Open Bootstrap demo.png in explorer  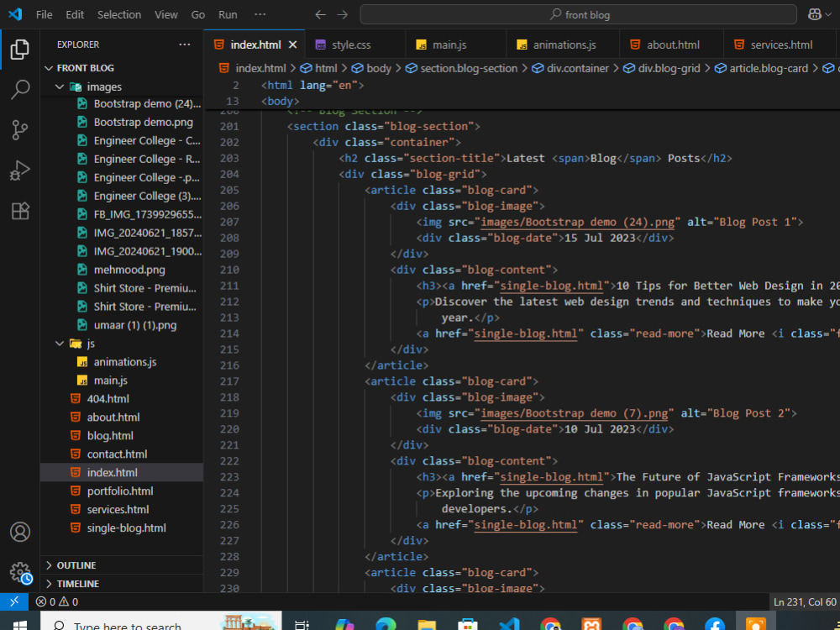pyautogui.click(x=122, y=122)
